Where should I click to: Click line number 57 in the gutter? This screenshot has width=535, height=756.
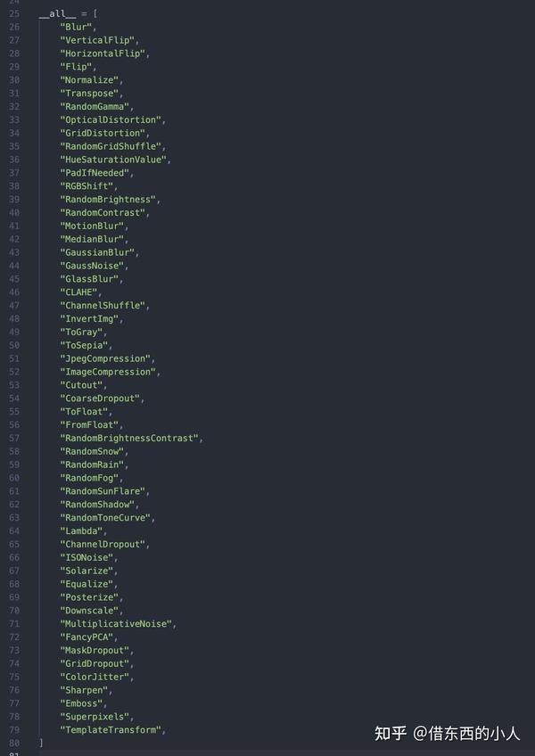(14, 439)
